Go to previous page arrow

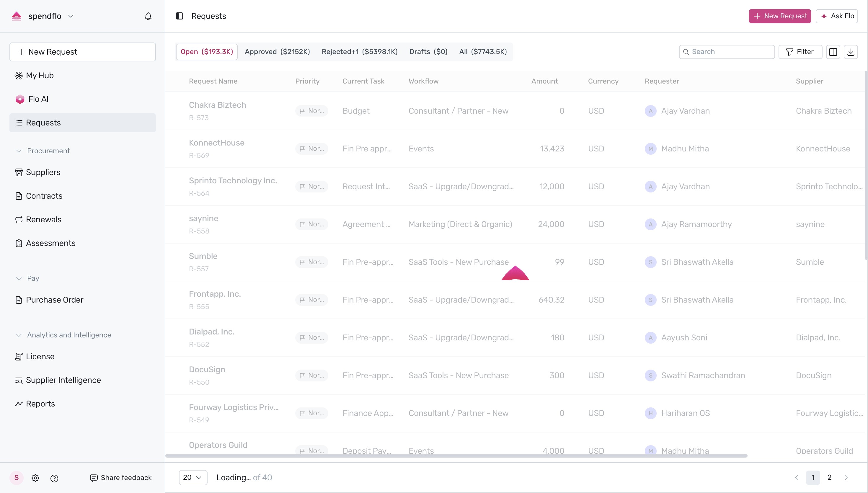point(797,477)
